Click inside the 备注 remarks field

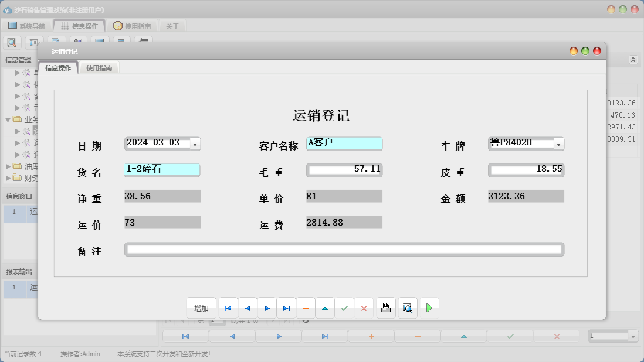point(345,249)
